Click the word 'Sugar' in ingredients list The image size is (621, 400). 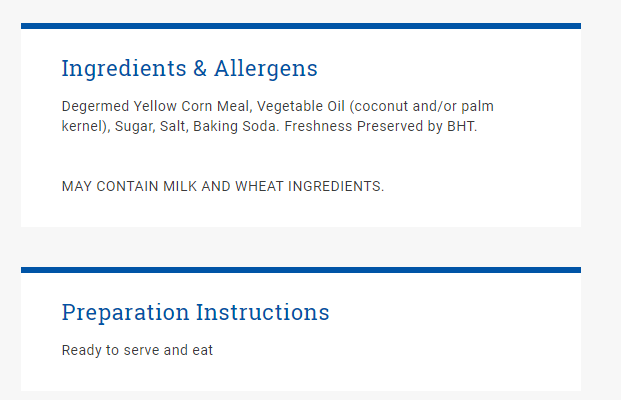pyautogui.click(x=135, y=126)
